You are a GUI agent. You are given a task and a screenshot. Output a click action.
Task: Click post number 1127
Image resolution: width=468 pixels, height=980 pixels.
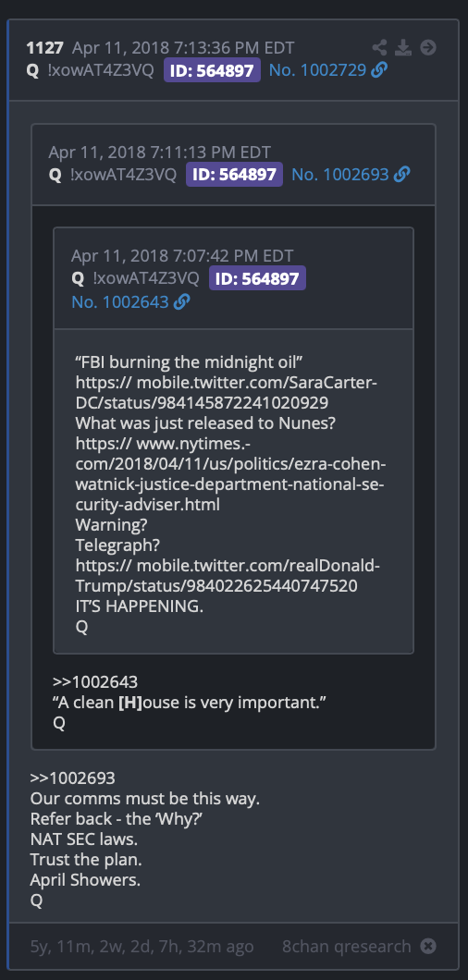click(x=44, y=48)
